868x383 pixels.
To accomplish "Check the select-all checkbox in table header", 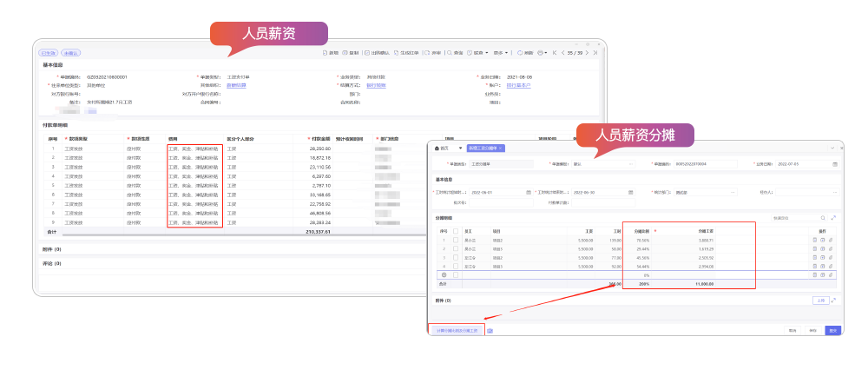I will pyautogui.click(x=456, y=231).
